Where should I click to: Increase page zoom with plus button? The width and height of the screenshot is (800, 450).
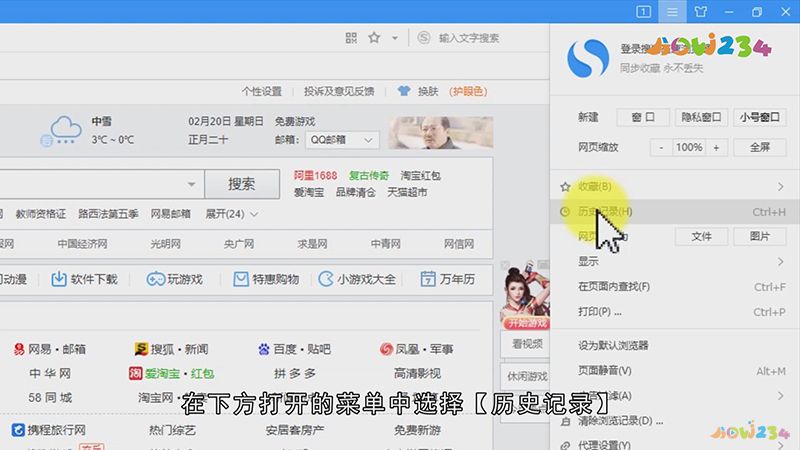pyautogui.click(x=716, y=147)
